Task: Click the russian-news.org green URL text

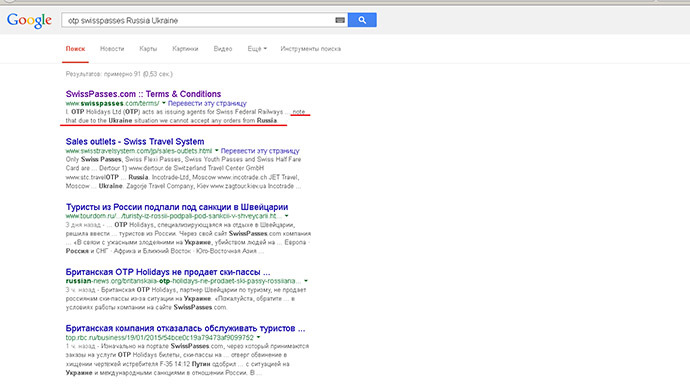Action: [183, 281]
